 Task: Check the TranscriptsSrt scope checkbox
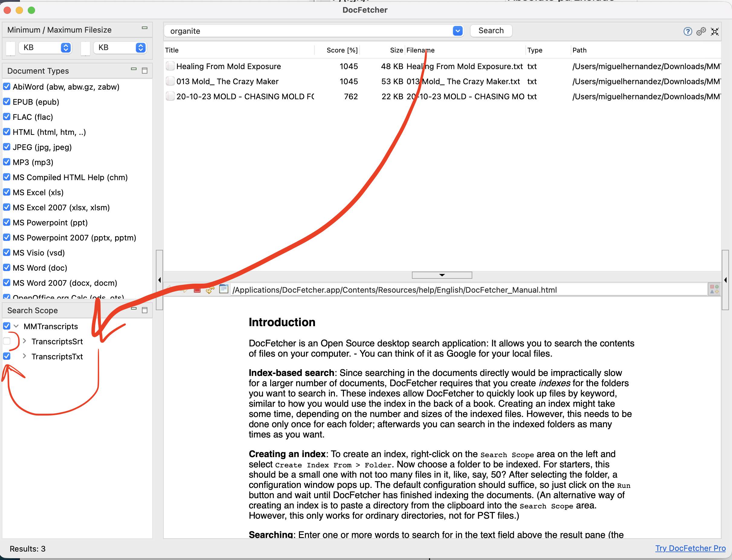click(x=7, y=341)
